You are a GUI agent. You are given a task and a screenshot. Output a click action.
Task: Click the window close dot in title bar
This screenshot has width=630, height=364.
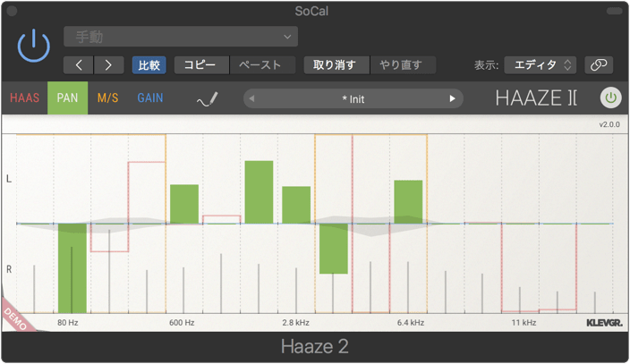point(12,11)
